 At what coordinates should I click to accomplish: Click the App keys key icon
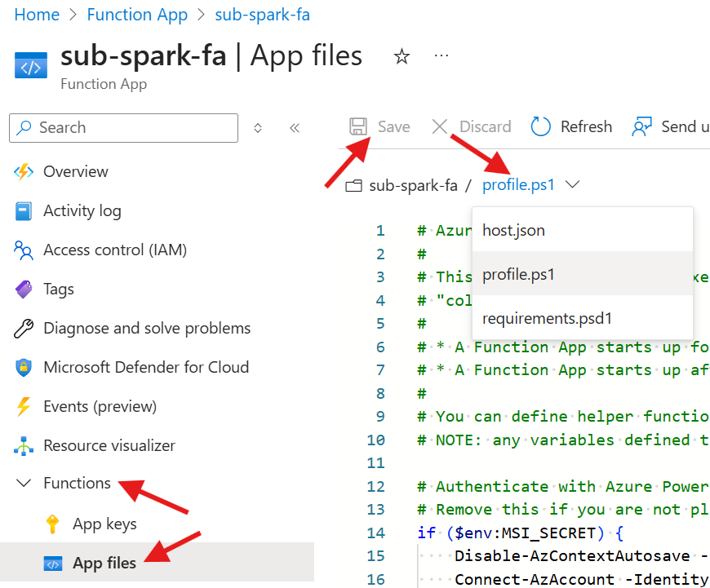tap(53, 524)
